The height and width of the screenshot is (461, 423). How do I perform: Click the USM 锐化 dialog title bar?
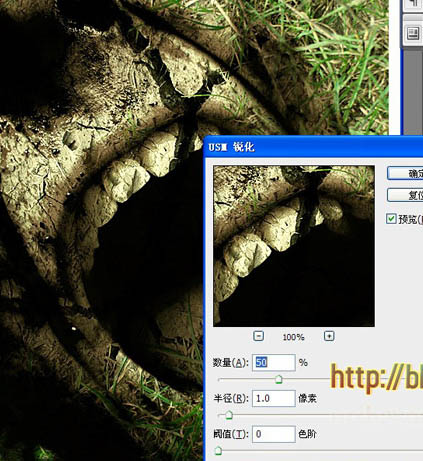(313, 147)
